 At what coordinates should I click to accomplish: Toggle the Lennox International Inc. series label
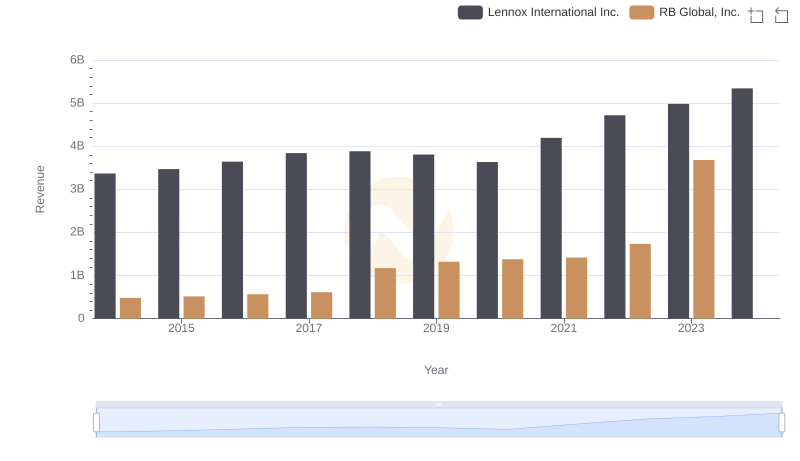pyautogui.click(x=553, y=12)
